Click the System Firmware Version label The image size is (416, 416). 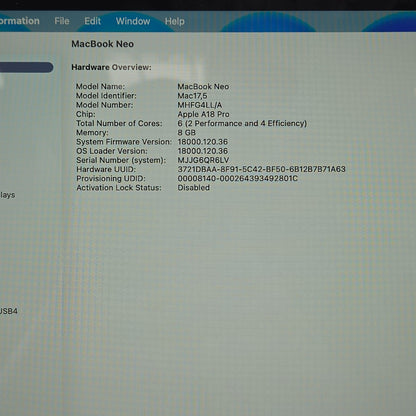point(124,142)
